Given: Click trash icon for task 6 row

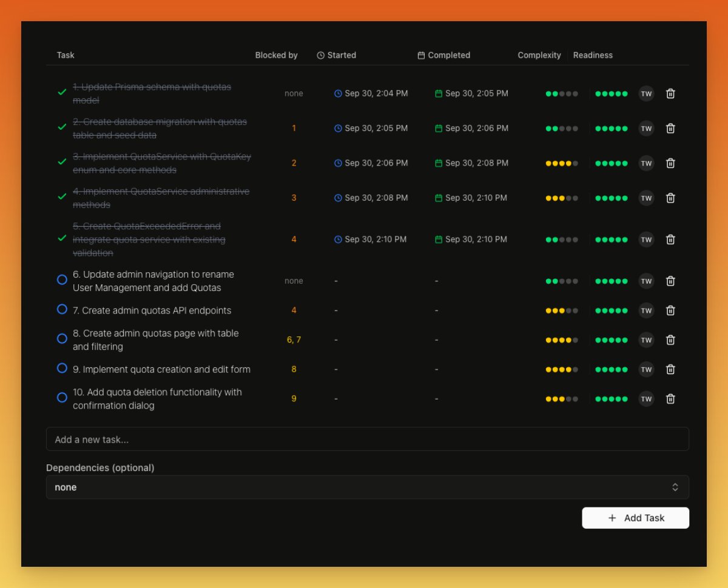Looking at the screenshot, I should (x=670, y=281).
